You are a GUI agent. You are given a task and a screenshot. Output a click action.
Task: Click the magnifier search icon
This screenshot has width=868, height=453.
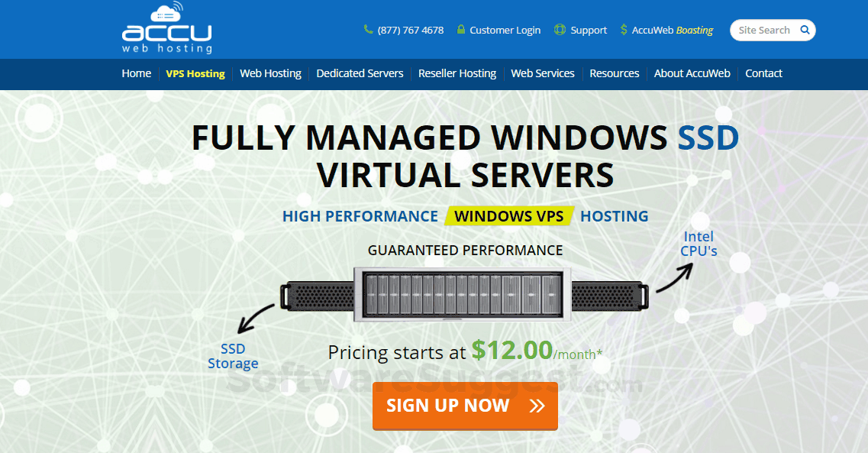[x=805, y=30]
